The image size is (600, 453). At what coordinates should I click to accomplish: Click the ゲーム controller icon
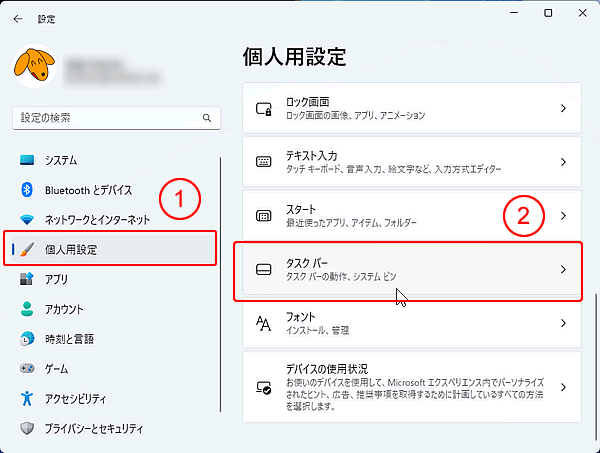pos(26,369)
